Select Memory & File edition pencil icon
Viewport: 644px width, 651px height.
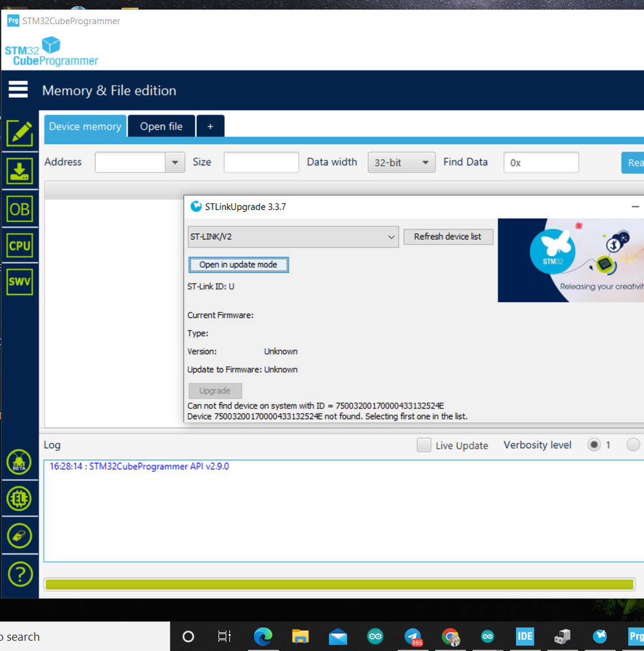[x=20, y=134]
